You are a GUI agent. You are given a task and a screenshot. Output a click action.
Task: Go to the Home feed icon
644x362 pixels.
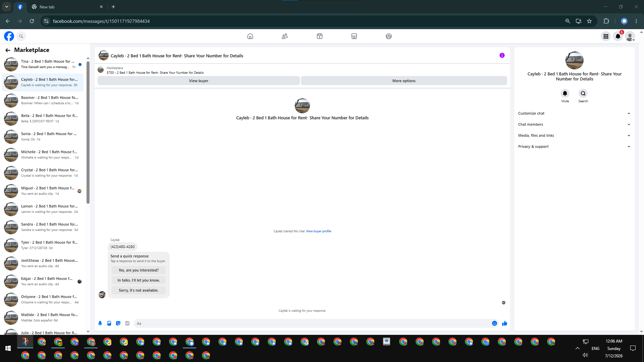coord(250,36)
